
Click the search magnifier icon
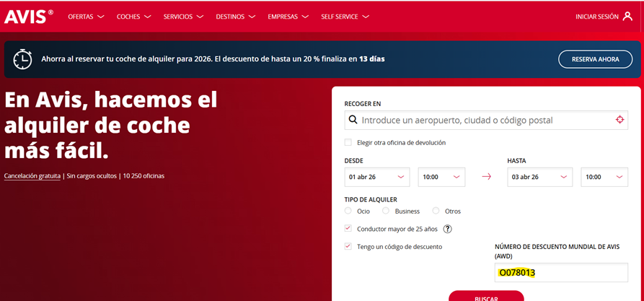pos(353,120)
